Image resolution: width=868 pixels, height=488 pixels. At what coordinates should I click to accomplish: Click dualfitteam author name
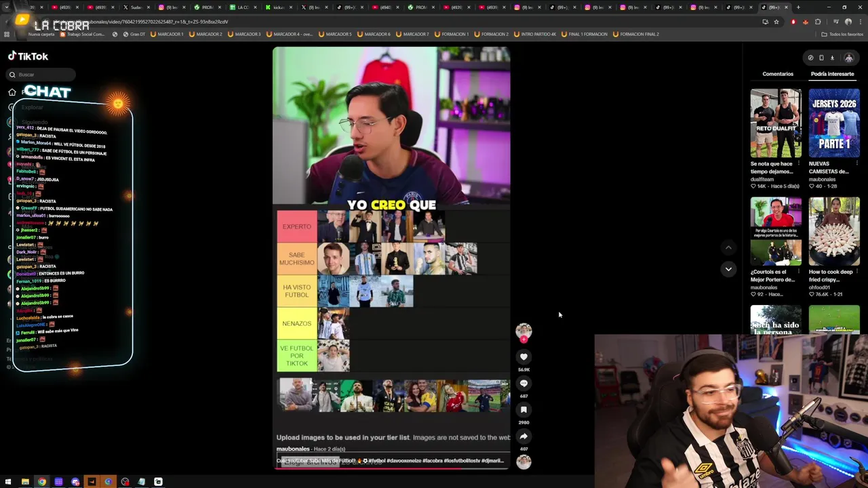point(762,179)
